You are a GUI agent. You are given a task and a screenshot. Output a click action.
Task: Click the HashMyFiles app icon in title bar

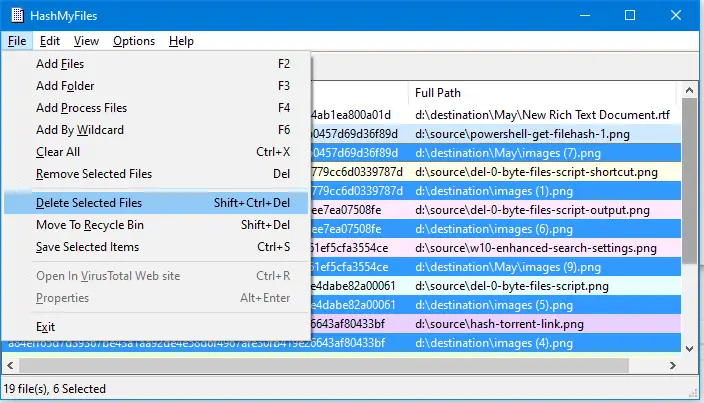point(18,15)
